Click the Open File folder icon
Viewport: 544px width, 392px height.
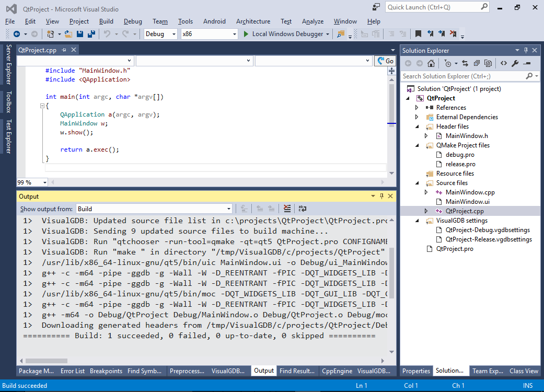[x=68, y=34]
